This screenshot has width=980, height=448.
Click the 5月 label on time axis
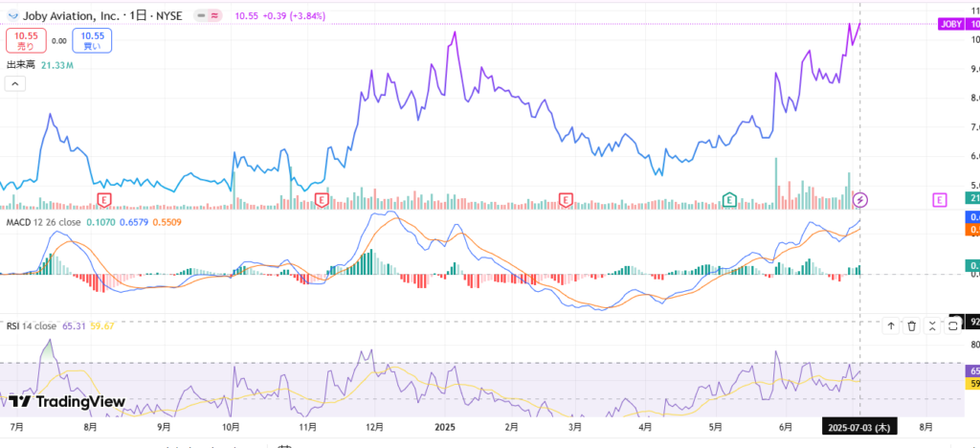click(716, 427)
